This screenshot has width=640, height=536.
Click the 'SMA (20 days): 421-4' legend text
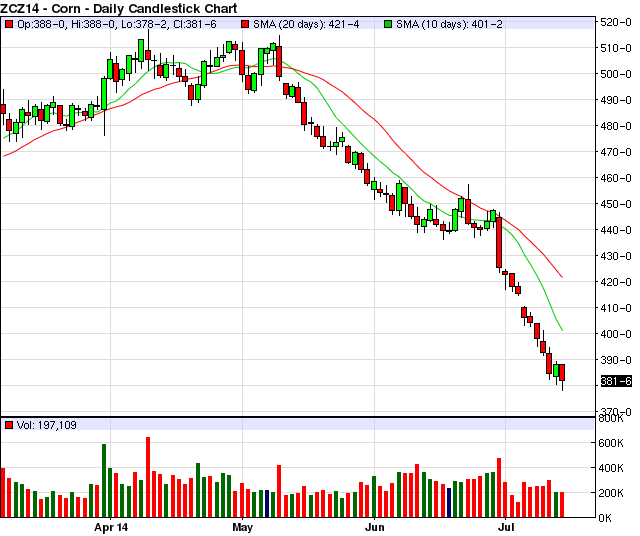[306, 24]
